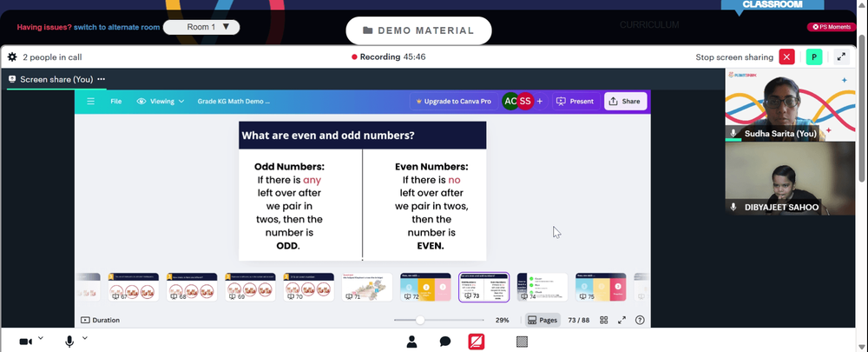
Task: Enter Canva fullscreen mode
Action: coord(621,320)
